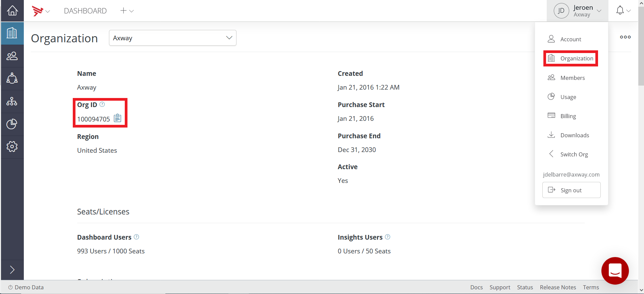Click the Jan 21, 2016 1:22 AM created value
This screenshot has height=294, width=644.
click(x=368, y=87)
